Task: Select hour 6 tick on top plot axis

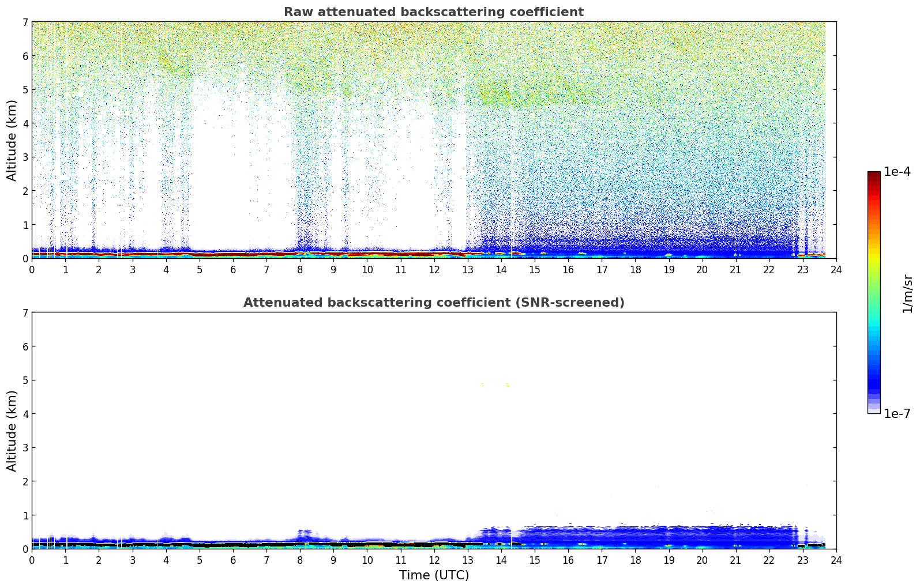Action: click(x=233, y=269)
